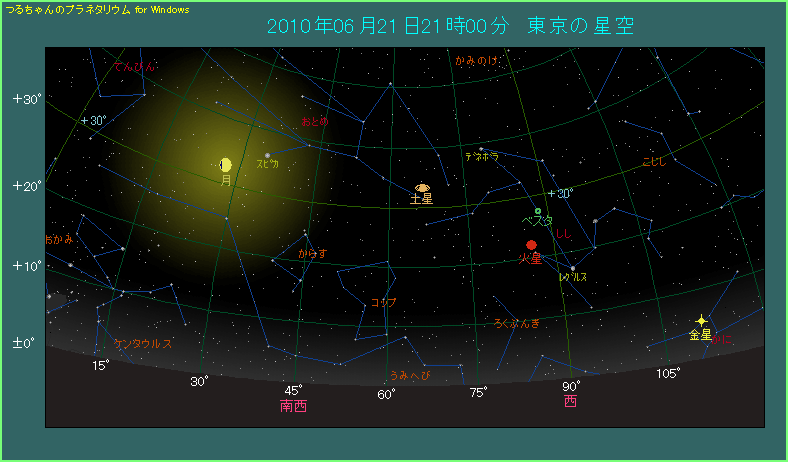Image resolution: width=788 pixels, height=462 pixels.
Task: Select the からす constellation label
Action: click(x=312, y=254)
